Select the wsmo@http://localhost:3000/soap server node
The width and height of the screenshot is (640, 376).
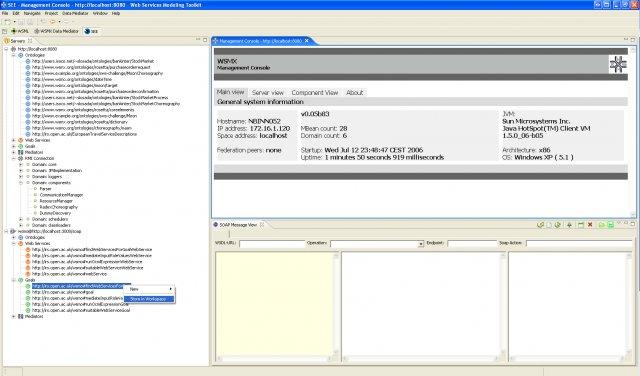49,231
